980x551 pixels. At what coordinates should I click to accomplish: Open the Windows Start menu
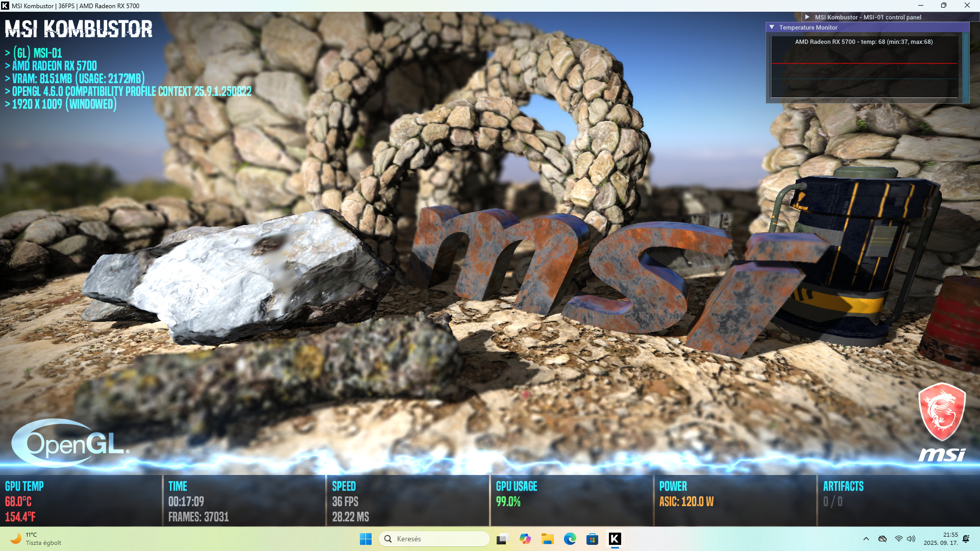(x=365, y=539)
